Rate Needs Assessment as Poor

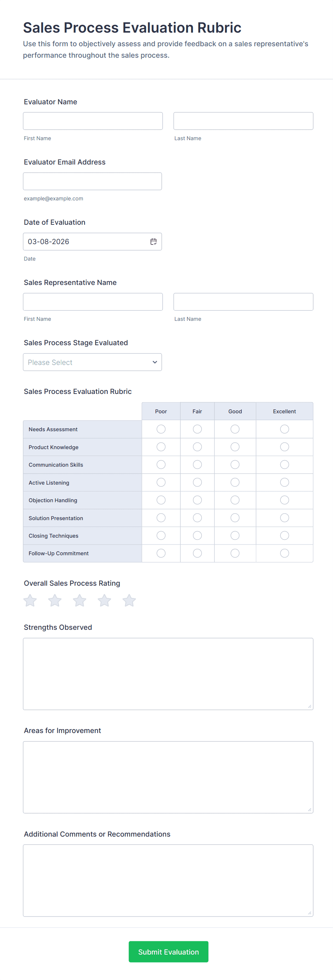pyautogui.click(x=161, y=429)
